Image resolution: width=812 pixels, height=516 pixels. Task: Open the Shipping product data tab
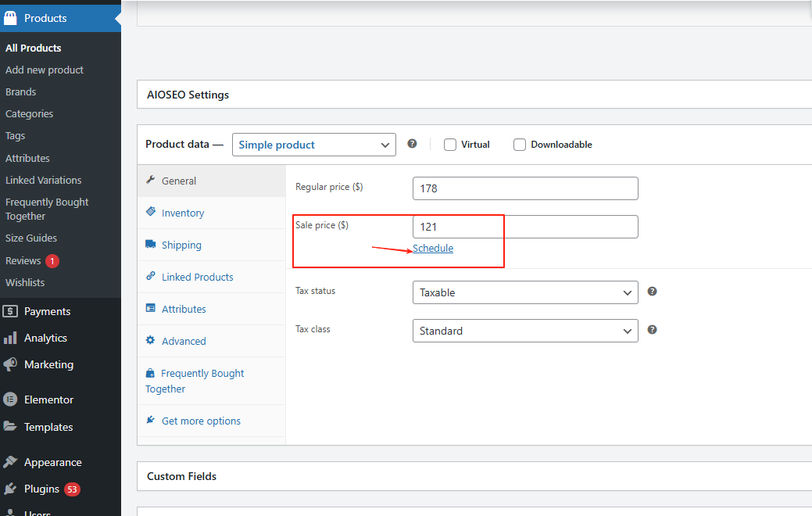click(x=181, y=245)
